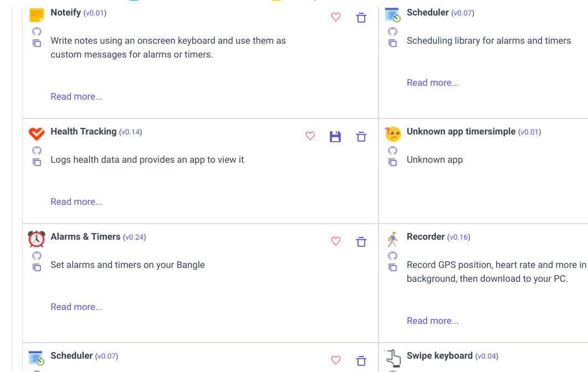This screenshot has width=588, height=372.
Task: Click copy icon under Unknown app timersimple
Action: click(x=392, y=162)
